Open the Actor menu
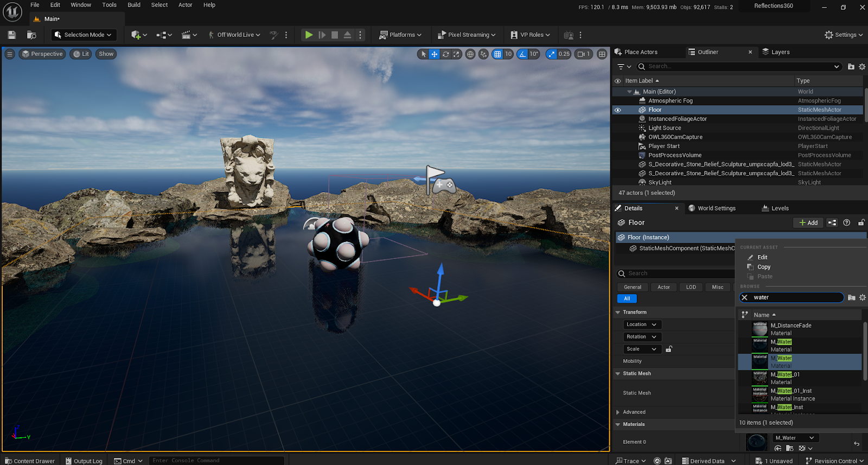 [186, 5]
